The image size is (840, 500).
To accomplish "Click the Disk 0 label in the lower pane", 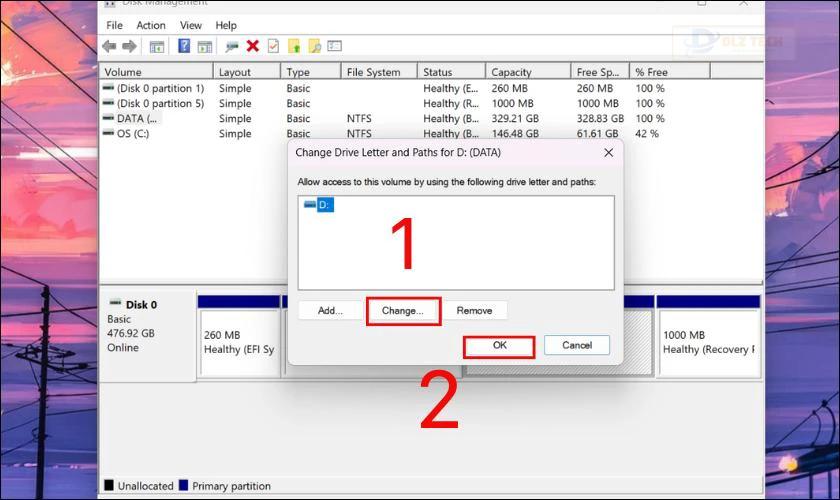I will tap(141, 304).
